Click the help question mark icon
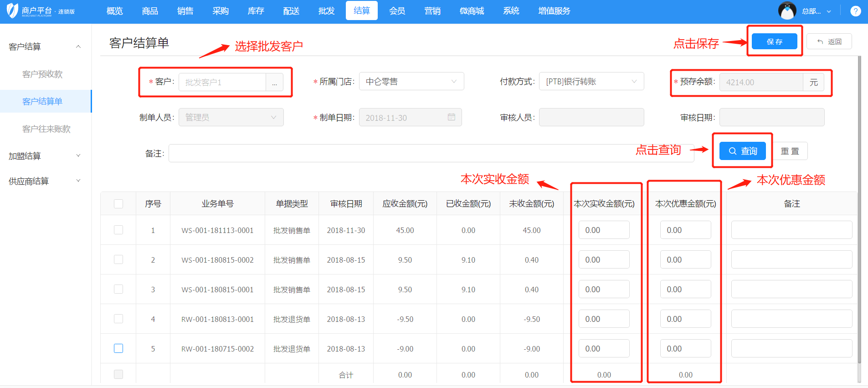The image size is (868, 388). click(x=855, y=11)
